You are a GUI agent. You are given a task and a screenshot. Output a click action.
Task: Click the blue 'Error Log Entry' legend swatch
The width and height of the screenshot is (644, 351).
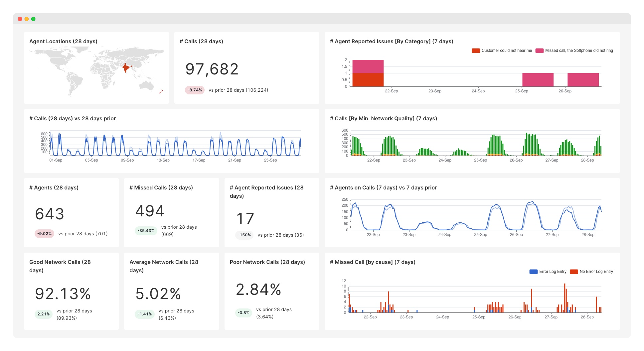click(x=534, y=272)
